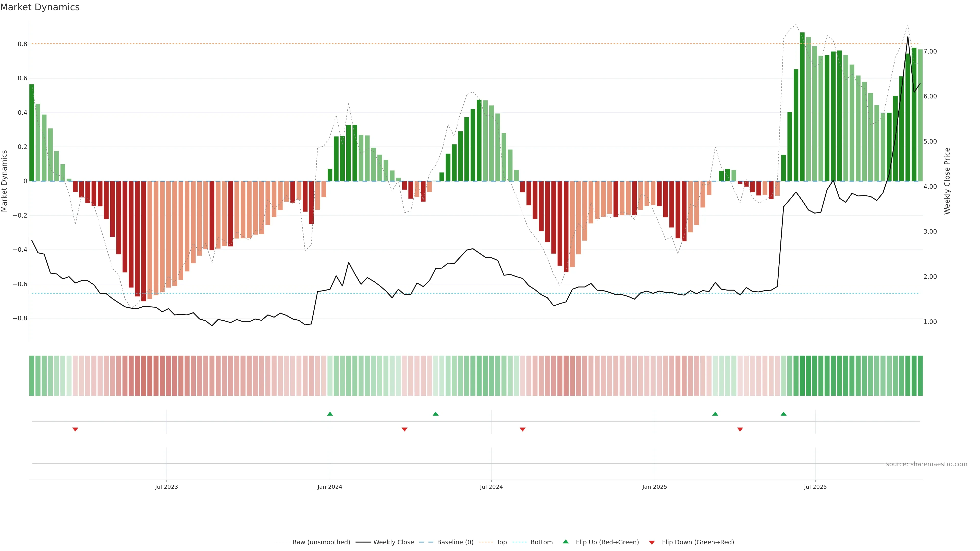
Task: Click Weekly Close Price axis title
Action: [947, 181]
